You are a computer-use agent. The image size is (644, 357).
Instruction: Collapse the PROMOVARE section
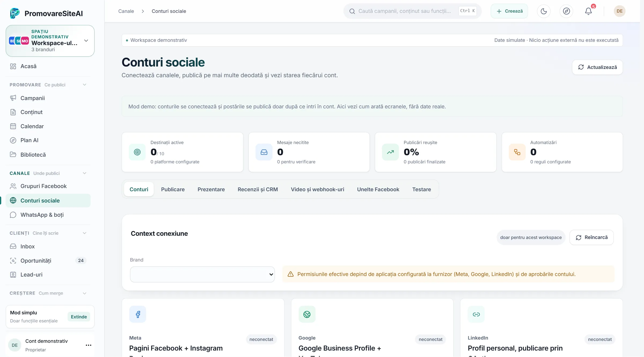coord(85,85)
